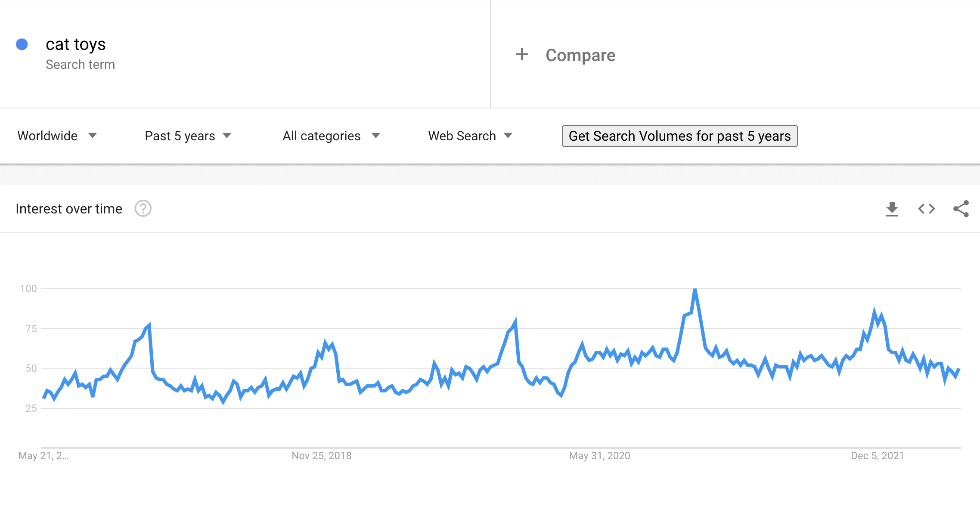Viewport: 980px width, 519px height.
Task: Click the 75 gridline label on chart
Action: coord(31,329)
